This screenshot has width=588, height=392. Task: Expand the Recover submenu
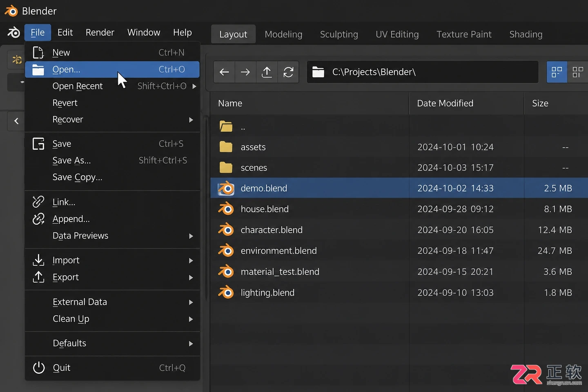[191, 120]
